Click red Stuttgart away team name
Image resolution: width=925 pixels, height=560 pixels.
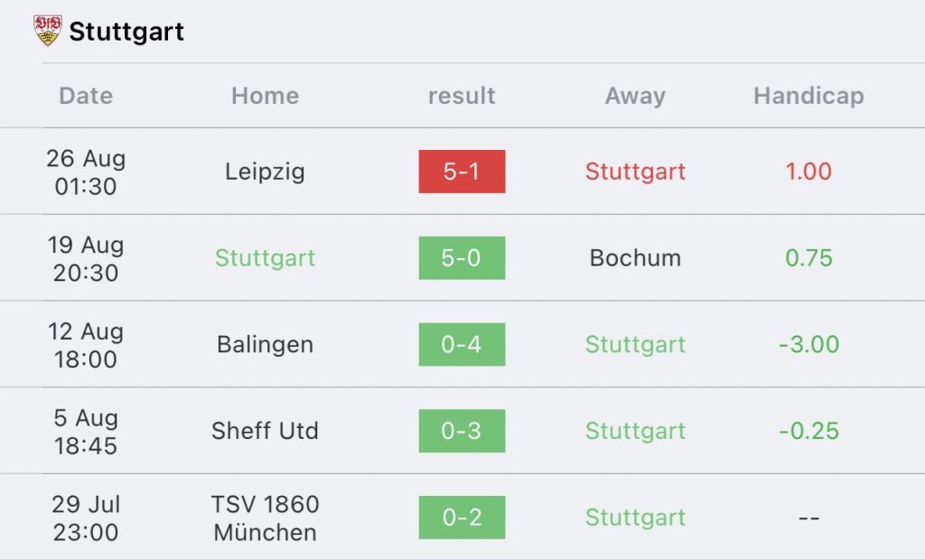click(x=635, y=172)
